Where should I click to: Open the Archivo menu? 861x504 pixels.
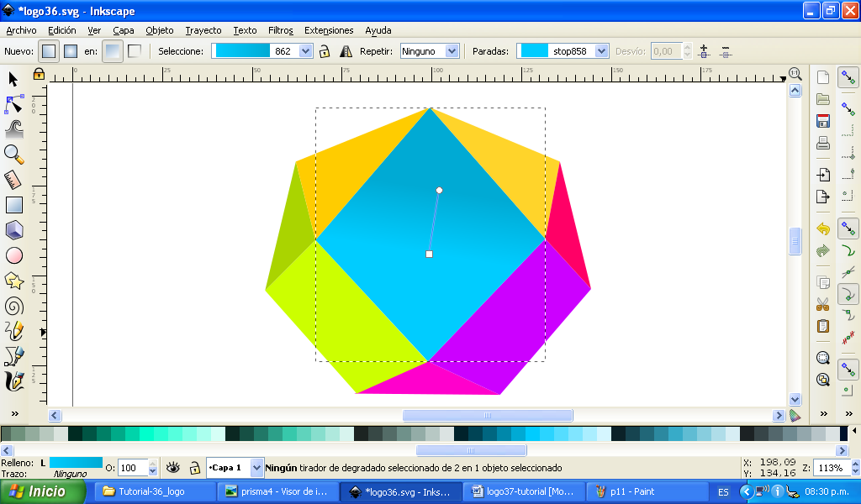coord(21,30)
